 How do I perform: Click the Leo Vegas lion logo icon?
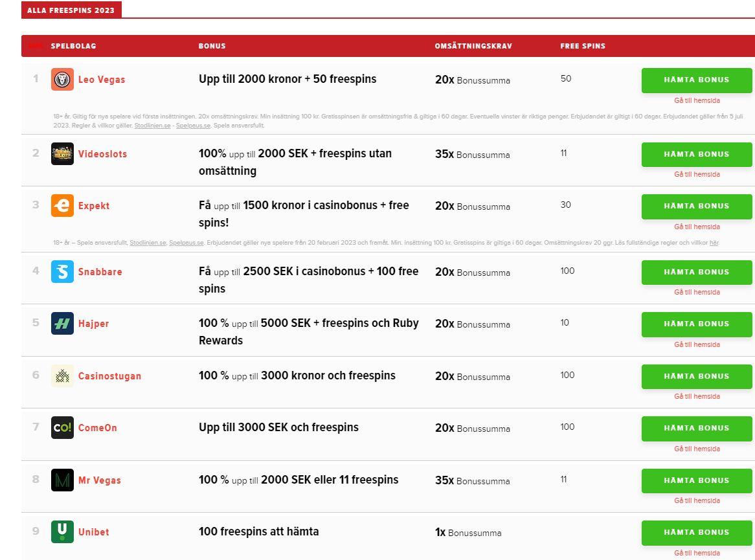62,80
